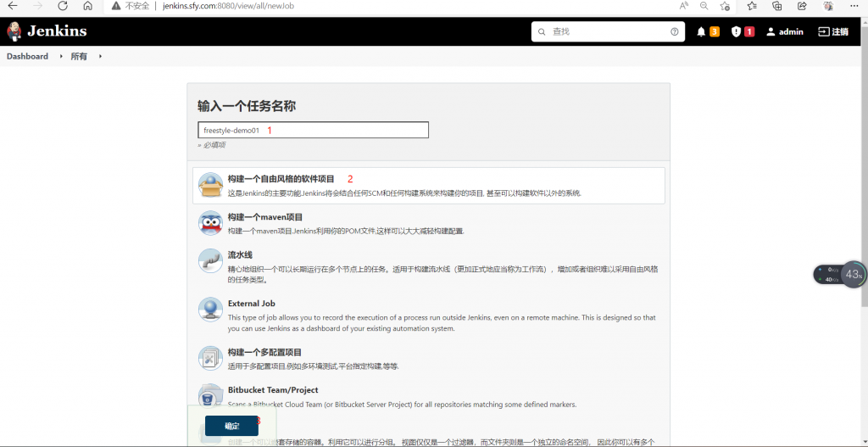The width and height of the screenshot is (868, 447).
Task: Click the Jenkins butler logo
Action: [14, 31]
